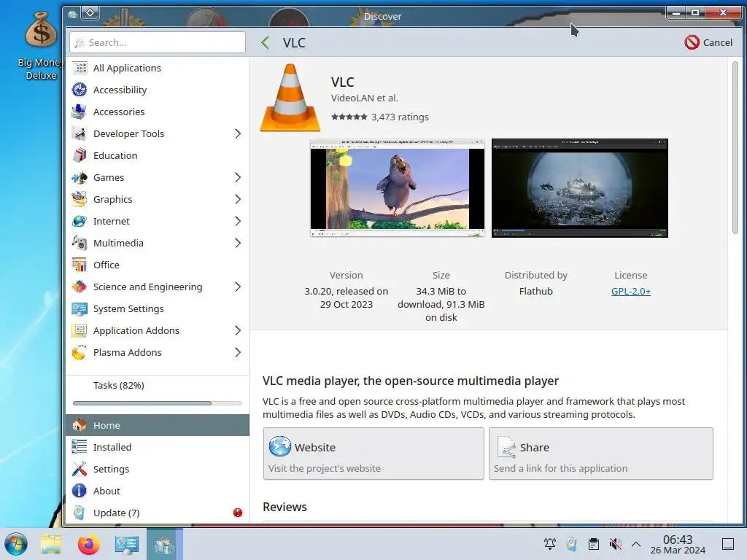Screen dimensions: 747x560
Task: Click the Education books icon
Action: point(80,156)
